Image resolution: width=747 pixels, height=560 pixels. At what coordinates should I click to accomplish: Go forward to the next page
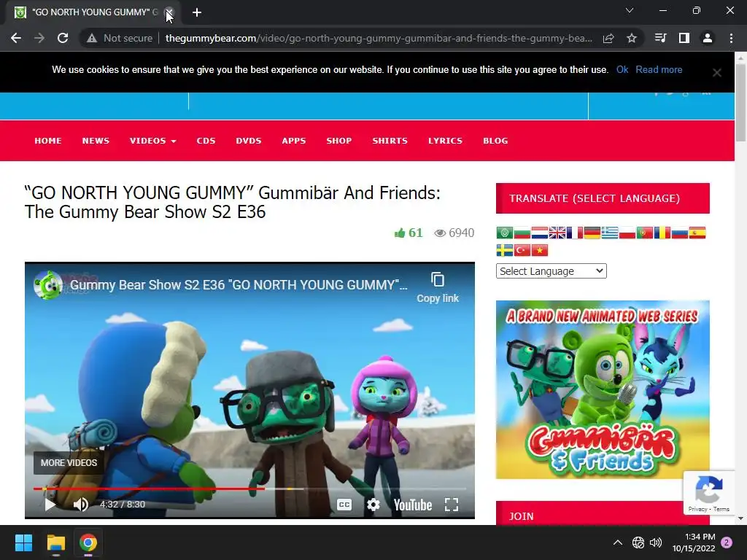pyautogui.click(x=39, y=38)
